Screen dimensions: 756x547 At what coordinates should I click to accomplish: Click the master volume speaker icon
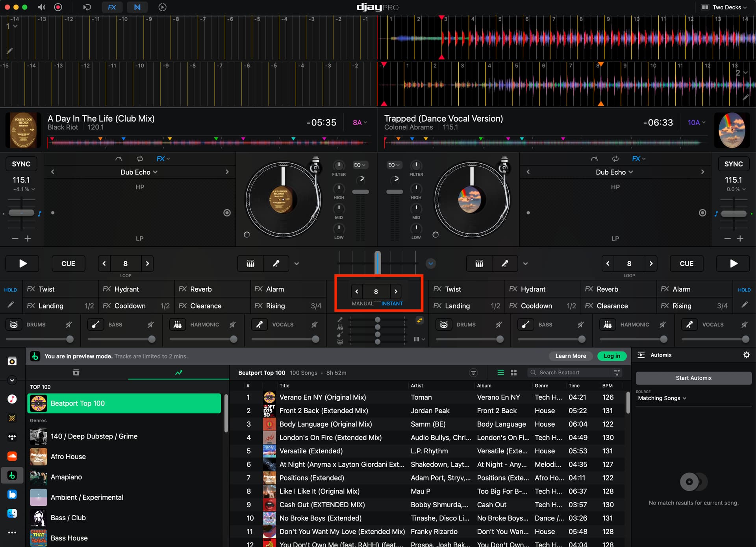(41, 7)
